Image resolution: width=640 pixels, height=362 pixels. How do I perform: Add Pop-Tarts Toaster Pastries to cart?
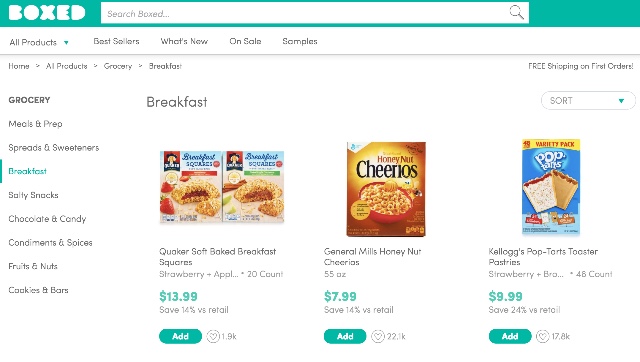point(510,336)
